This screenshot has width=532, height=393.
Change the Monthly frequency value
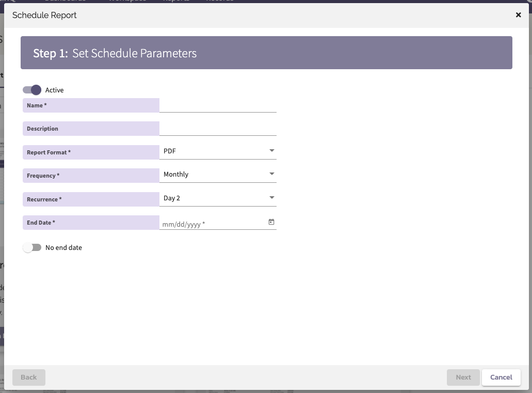point(217,174)
